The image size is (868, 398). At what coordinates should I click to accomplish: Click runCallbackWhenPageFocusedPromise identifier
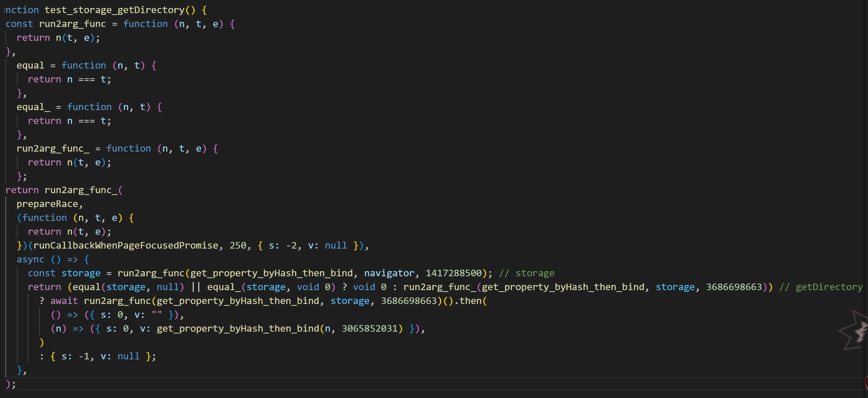(126, 246)
